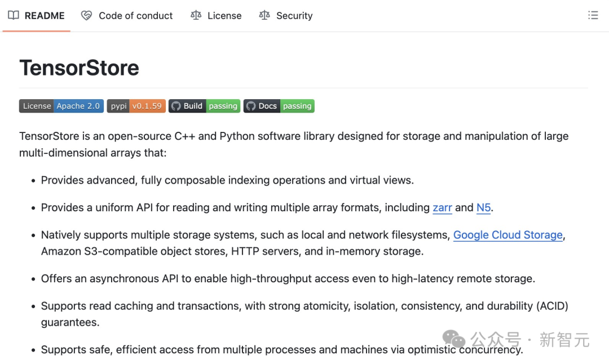Open the README outline list icon
Image resolution: width=609 pixels, height=364 pixels.
593,15
